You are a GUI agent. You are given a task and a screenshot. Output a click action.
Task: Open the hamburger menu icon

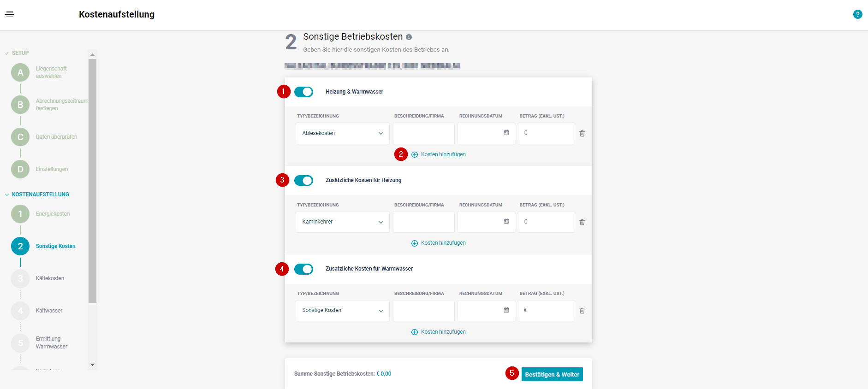click(x=10, y=14)
